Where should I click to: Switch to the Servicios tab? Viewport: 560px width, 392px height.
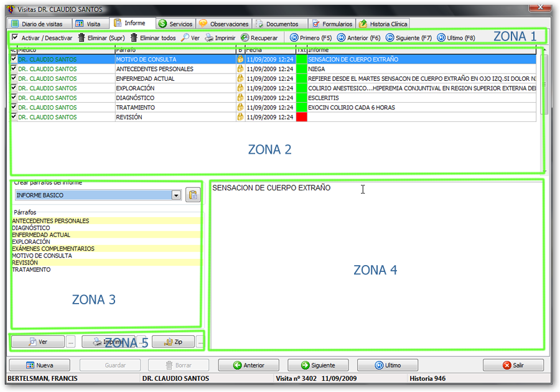(x=175, y=24)
